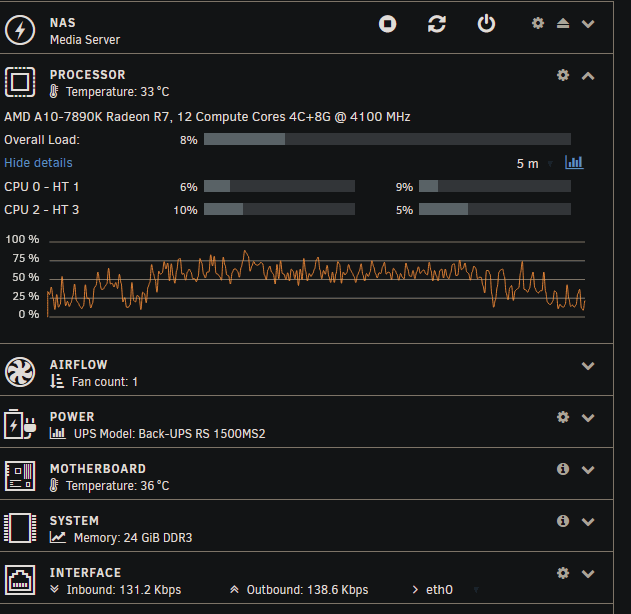
Task: Click the motherboard temperature thermometer icon
Action: tap(54, 486)
